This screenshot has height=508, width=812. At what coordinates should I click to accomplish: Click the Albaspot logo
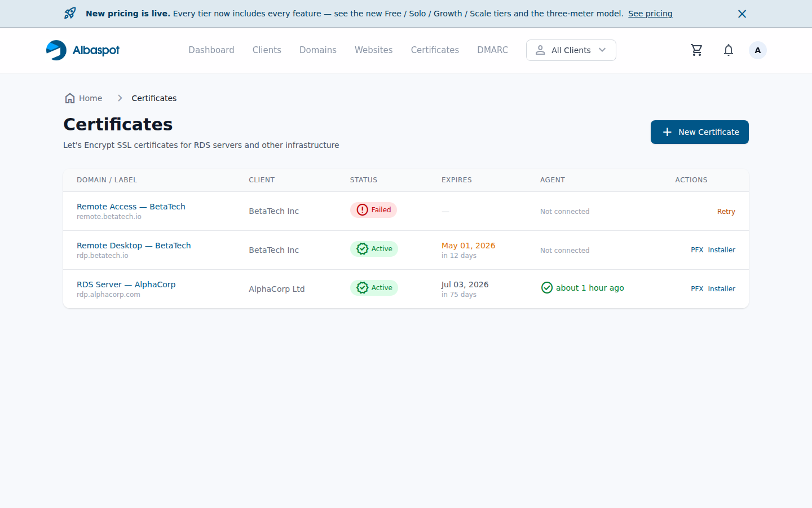coord(83,50)
